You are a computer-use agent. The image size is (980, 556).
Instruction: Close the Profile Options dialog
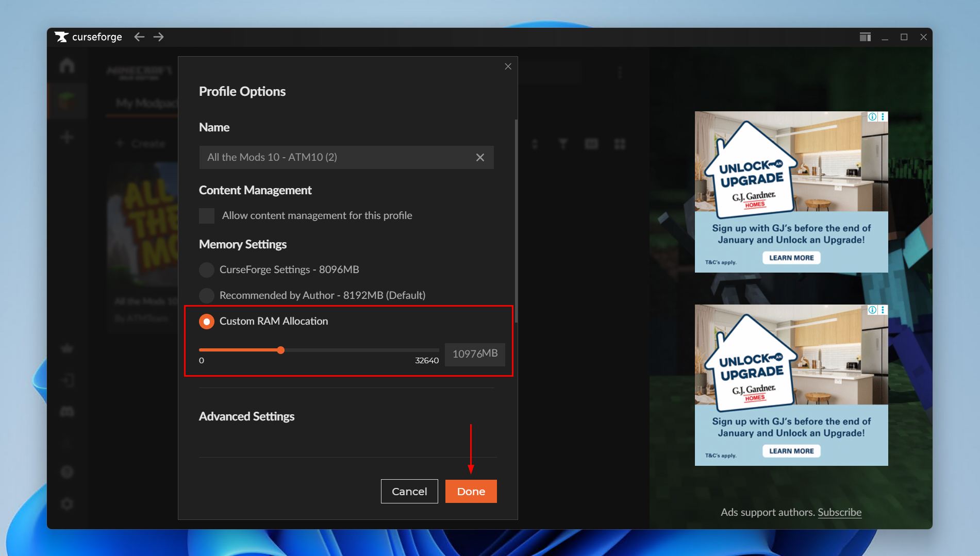pos(508,66)
